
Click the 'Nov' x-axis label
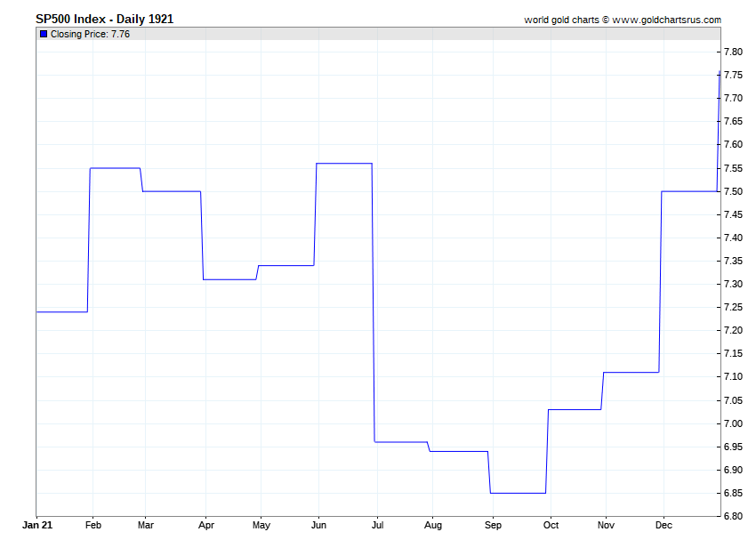coord(606,525)
